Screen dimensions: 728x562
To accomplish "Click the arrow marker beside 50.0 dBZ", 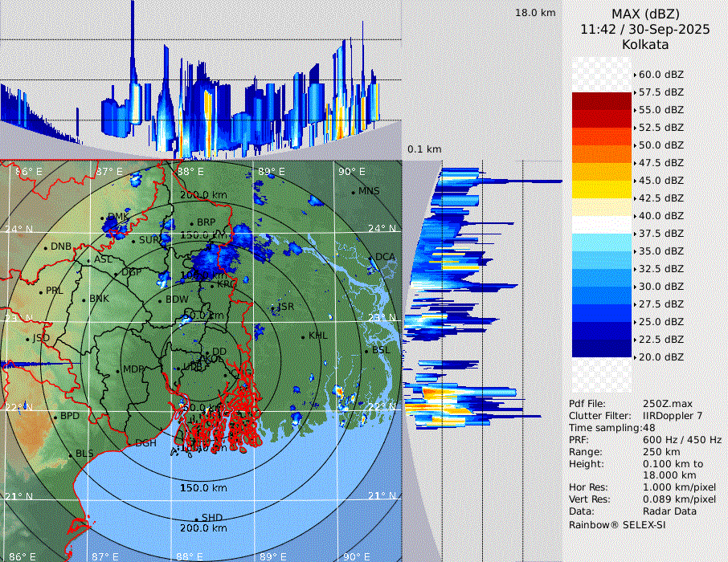I will coord(636,145).
